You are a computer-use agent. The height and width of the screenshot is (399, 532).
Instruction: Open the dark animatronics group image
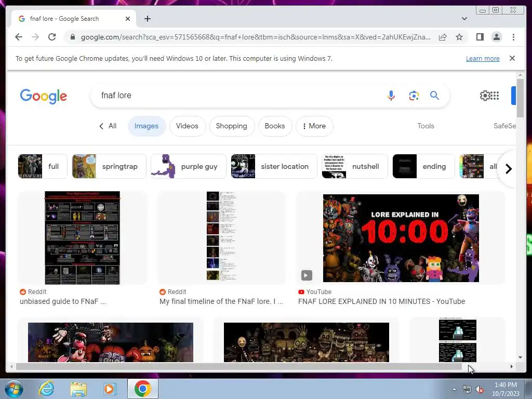pyautogui.click(x=307, y=342)
